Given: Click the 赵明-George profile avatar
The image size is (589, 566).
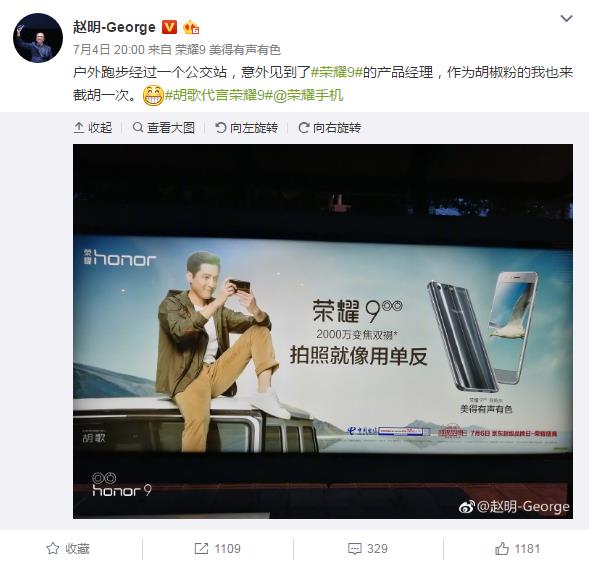Looking at the screenshot, I should click(38, 38).
